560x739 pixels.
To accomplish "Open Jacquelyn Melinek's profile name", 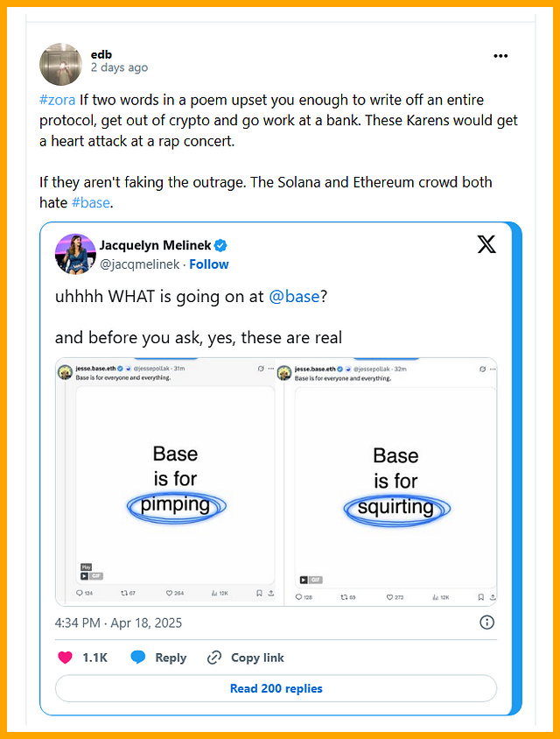I will point(155,244).
